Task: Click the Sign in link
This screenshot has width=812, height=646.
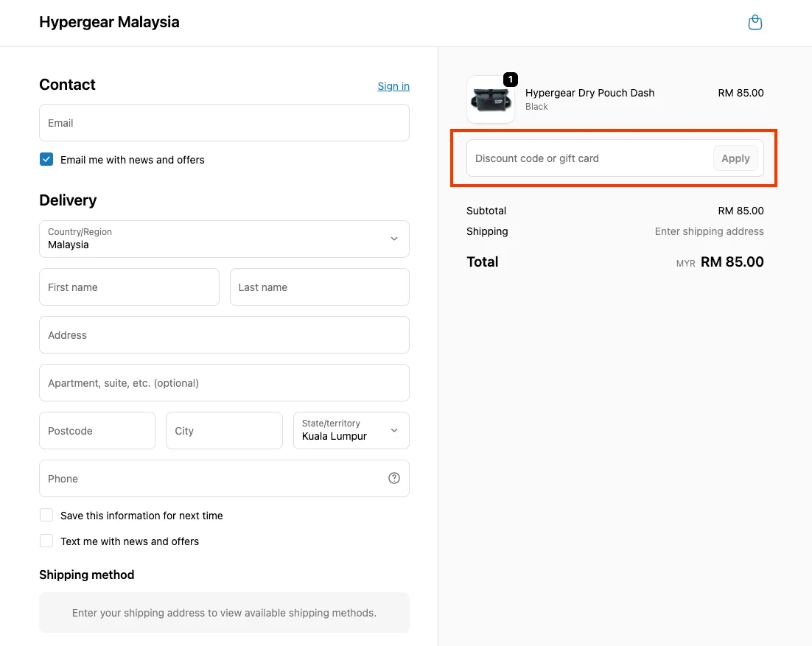Action: coord(393,86)
